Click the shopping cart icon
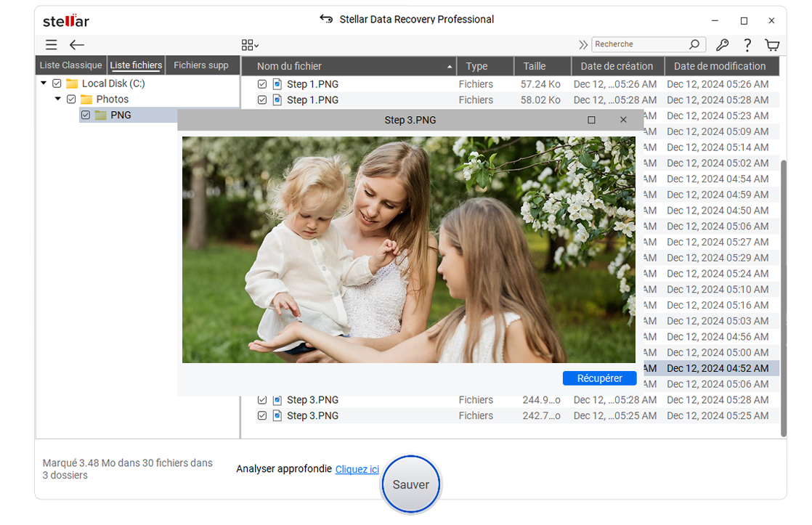 click(772, 45)
